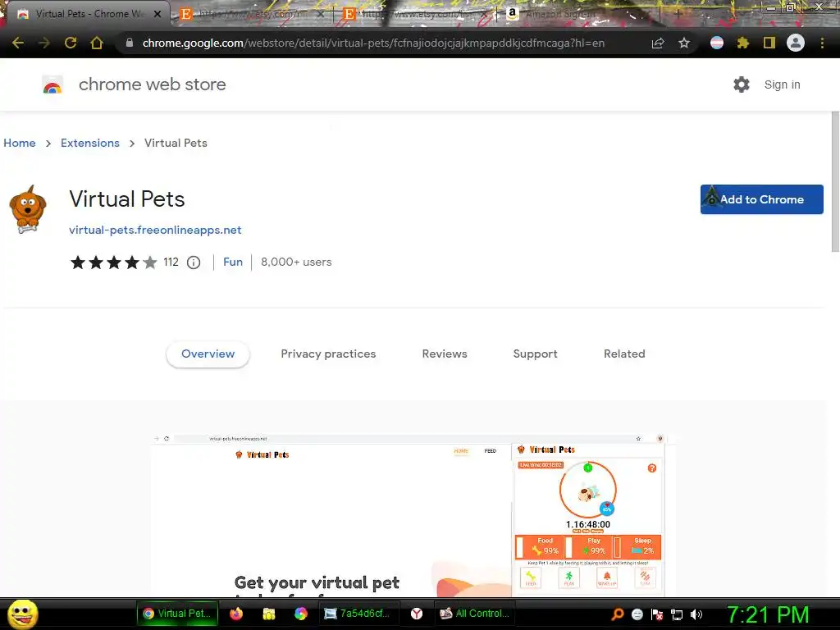Bookmark this page with the star icon
840x630 pixels.
[x=684, y=43]
